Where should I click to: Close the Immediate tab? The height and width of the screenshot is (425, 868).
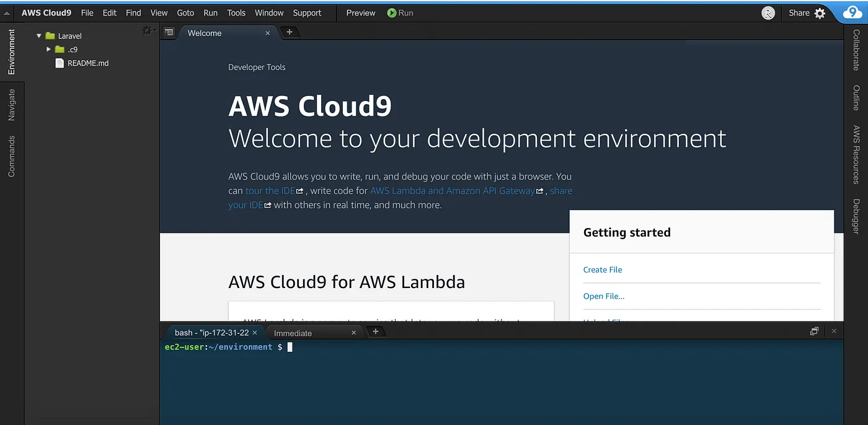(354, 333)
